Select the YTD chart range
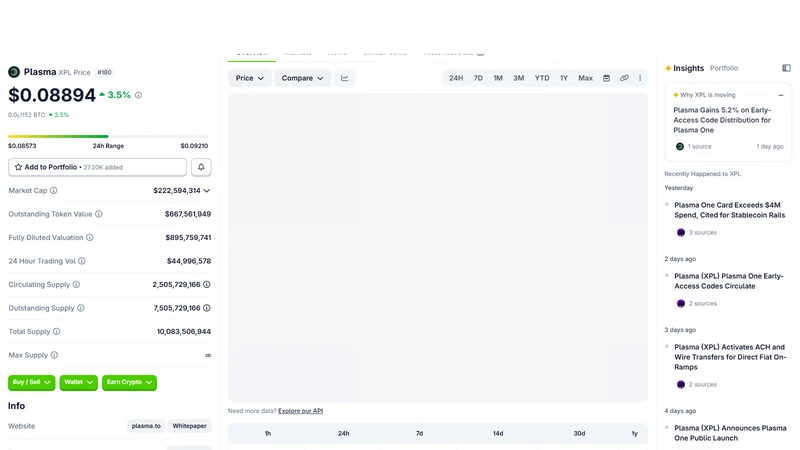 (542, 78)
